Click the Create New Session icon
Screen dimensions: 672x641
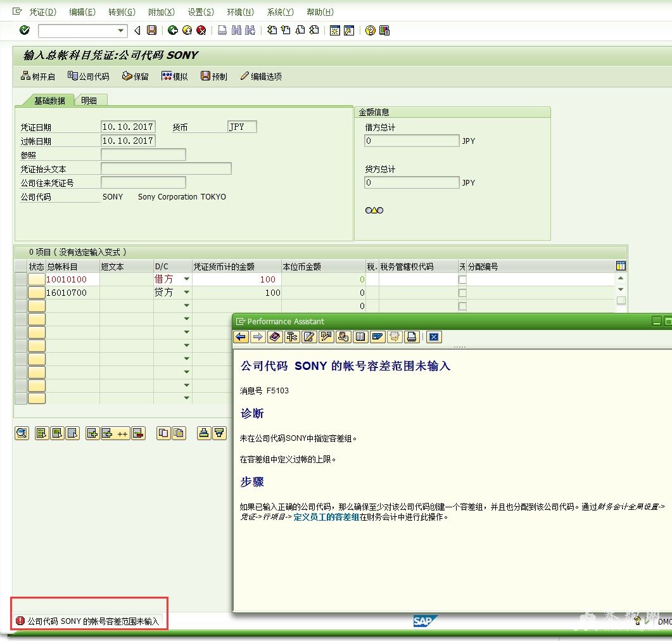pos(334,30)
